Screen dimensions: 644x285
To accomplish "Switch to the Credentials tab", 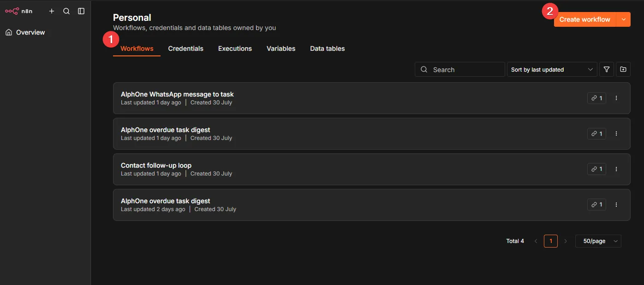I will 186,49.
